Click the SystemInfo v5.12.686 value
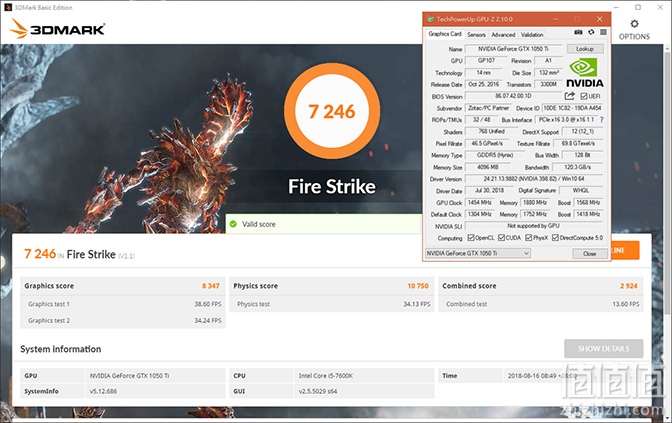Screen dimensions: 672x423 103,391
